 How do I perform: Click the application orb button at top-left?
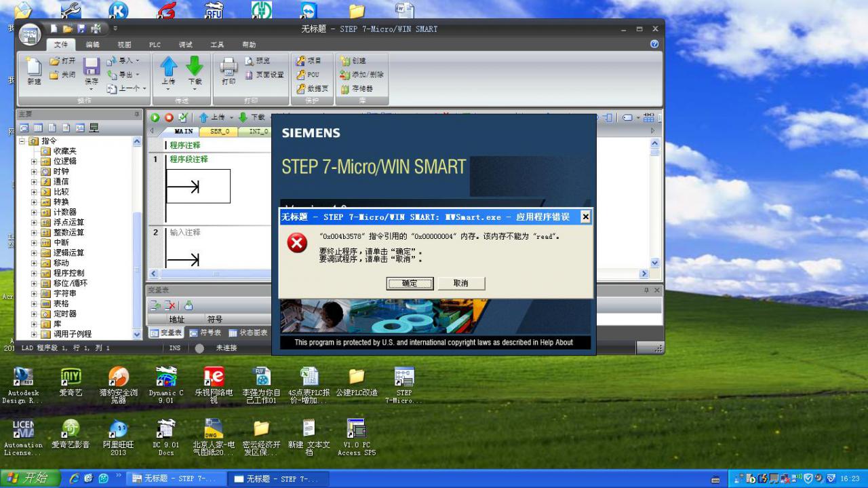(x=31, y=35)
